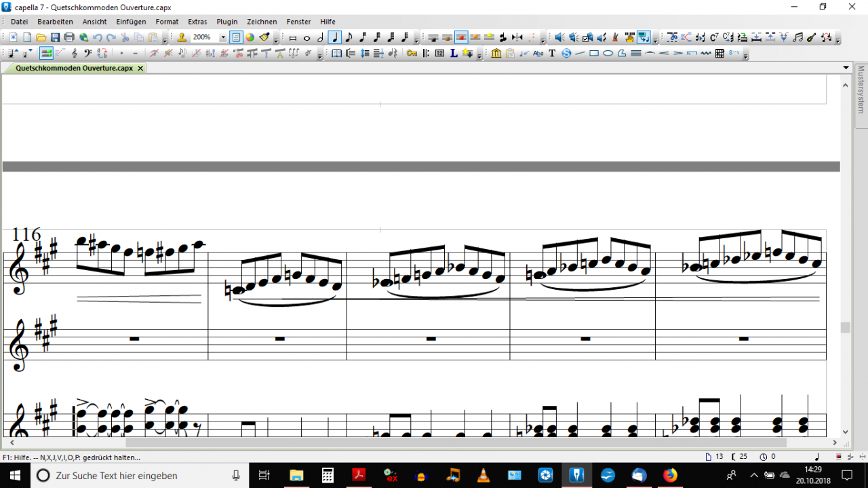Select the half note value
868x488 pixels.
(321, 37)
